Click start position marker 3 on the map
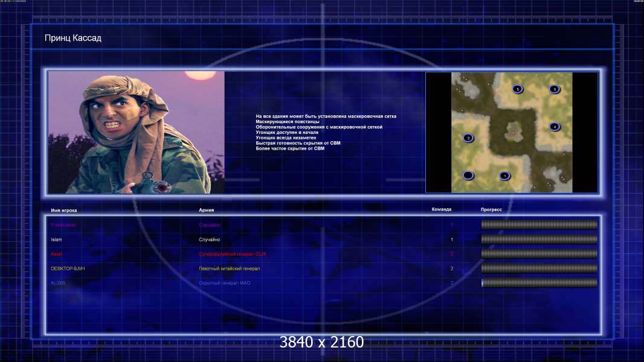Screen dimensions: 644x362 click(x=555, y=89)
